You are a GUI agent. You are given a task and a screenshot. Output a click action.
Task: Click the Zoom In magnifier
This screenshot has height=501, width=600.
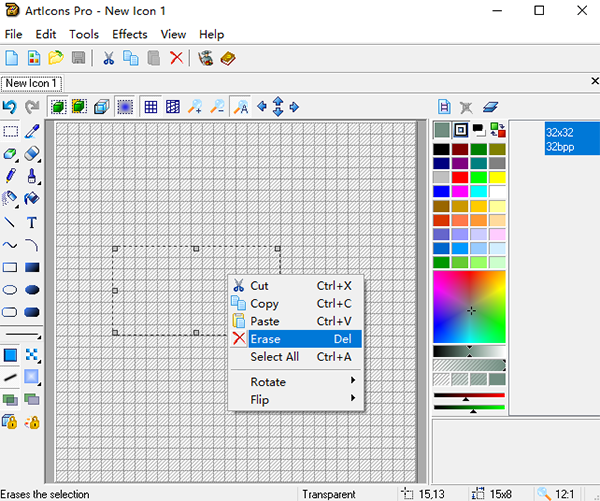coord(195,106)
